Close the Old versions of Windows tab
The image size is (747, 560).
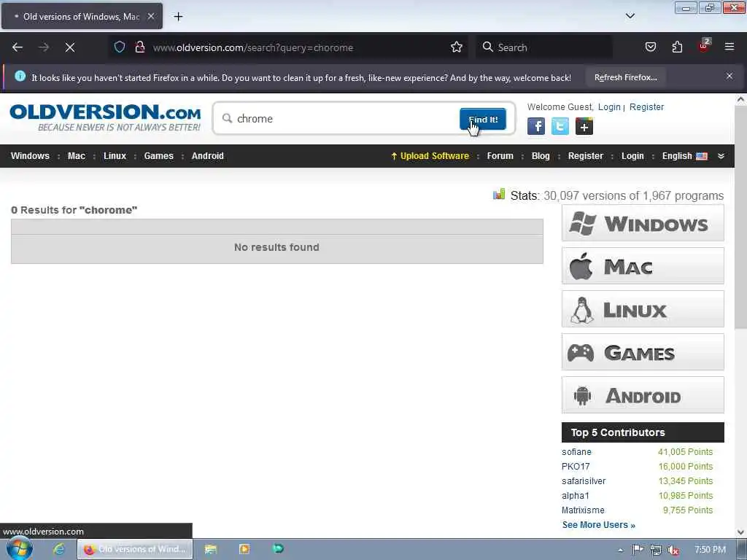pos(151,16)
